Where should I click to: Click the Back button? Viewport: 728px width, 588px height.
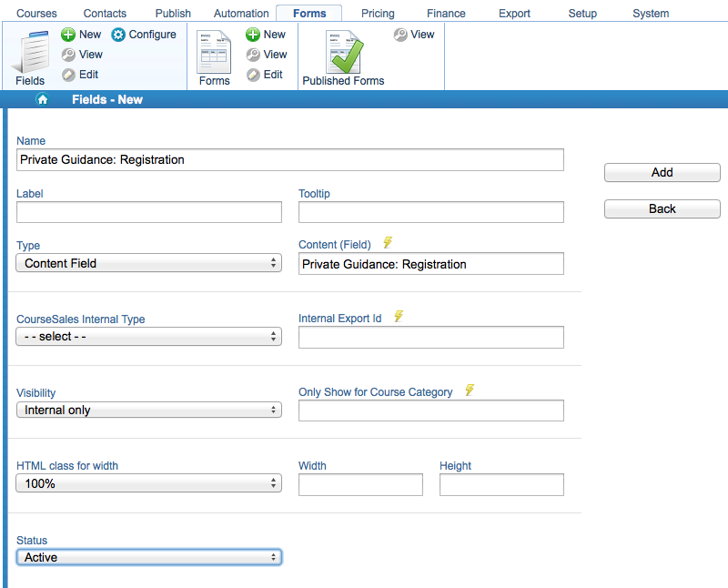tap(662, 209)
